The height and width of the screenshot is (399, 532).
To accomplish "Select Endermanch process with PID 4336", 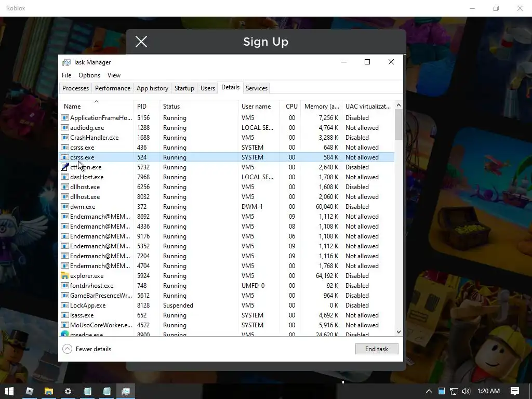I will click(227, 227).
